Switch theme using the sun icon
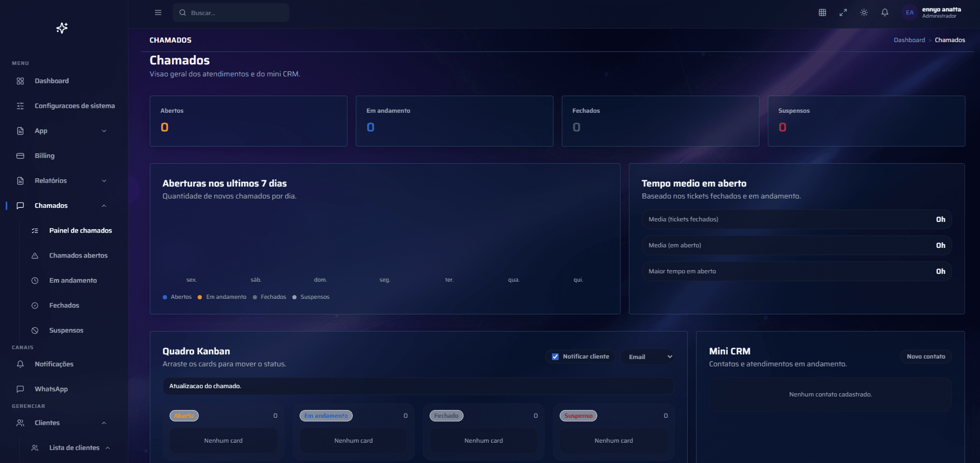 pyautogui.click(x=864, y=12)
